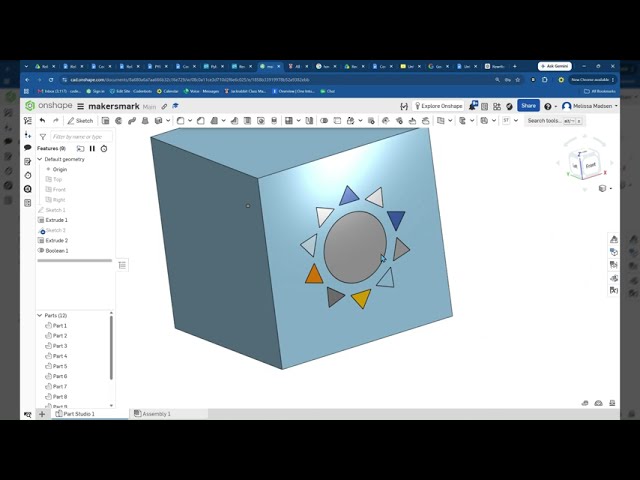Click the Undo arrow
This screenshot has width=640, height=480.
[42, 120]
